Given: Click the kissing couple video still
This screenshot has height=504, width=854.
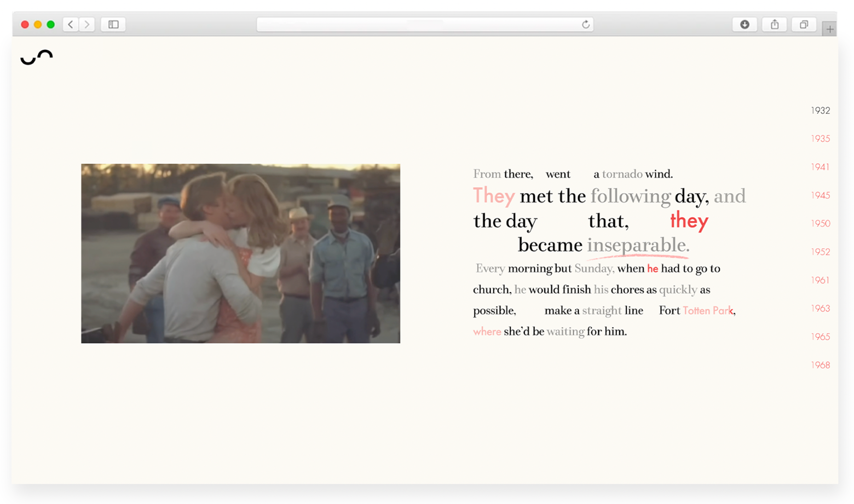Looking at the screenshot, I should click(x=241, y=253).
